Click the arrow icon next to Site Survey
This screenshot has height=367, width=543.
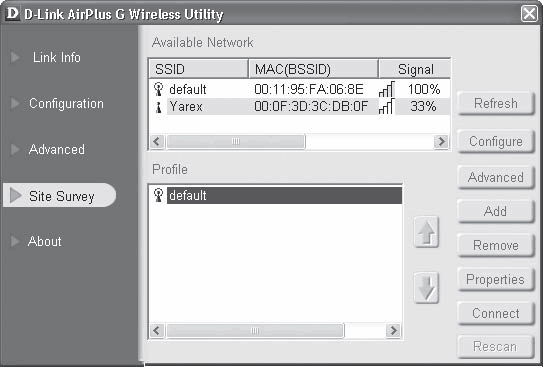coord(16,196)
